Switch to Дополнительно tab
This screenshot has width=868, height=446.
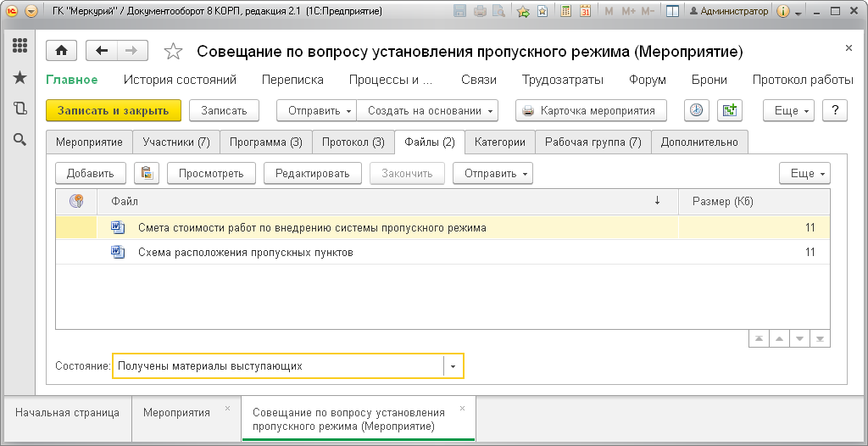pos(699,142)
